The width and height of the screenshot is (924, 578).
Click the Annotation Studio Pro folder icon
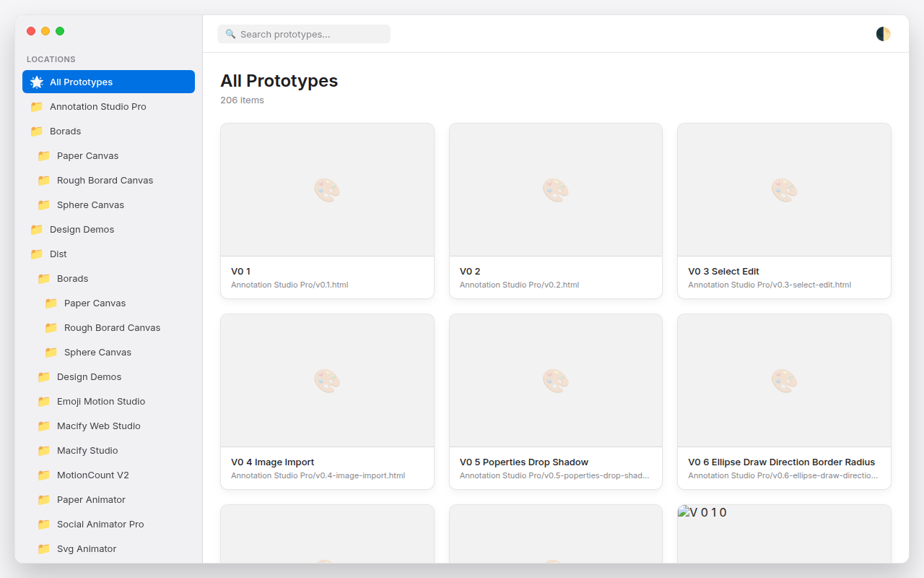(x=37, y=107)
